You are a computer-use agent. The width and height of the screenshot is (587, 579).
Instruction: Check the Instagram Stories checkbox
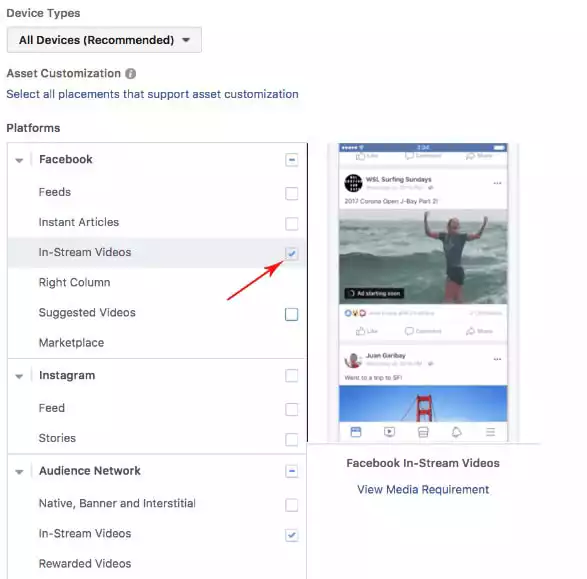point(292,439)
